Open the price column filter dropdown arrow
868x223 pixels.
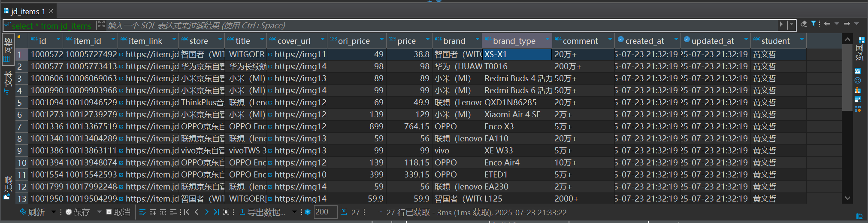point(427,40)
